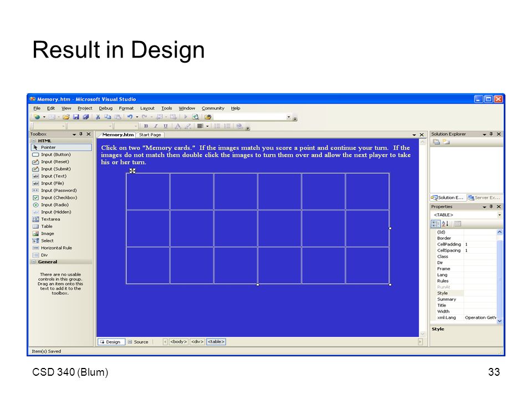This screenshot has width=532, height=399.
Task: Collapse the HTML group in Toolbox
Action: [x=34, y=141]
